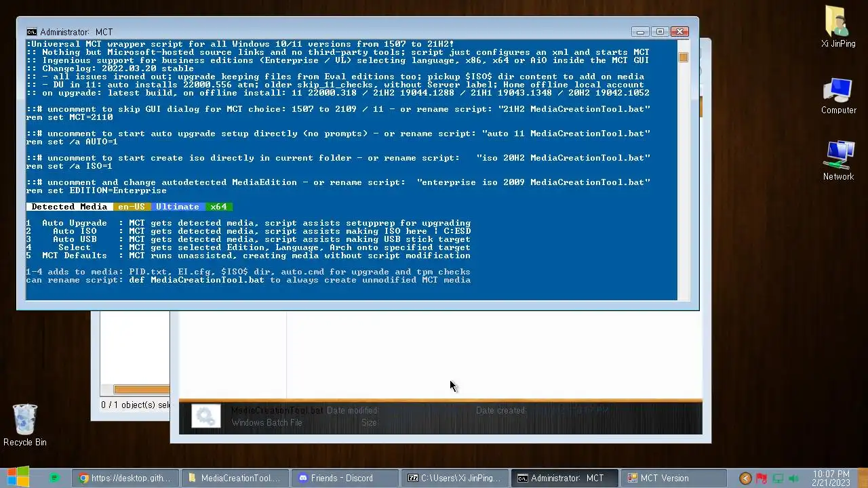Select the Computer desktop icon

[838, 96]
